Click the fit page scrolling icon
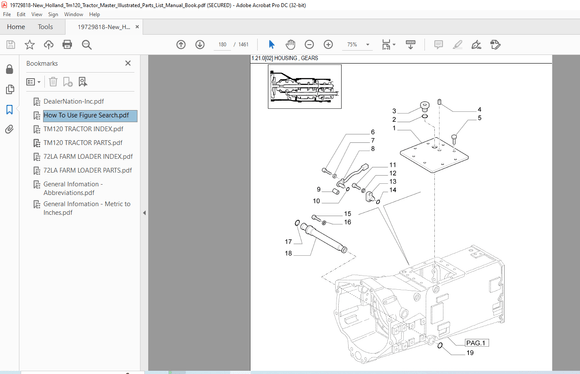Viewport: 580px width, 374px height. tap(386, 45)
